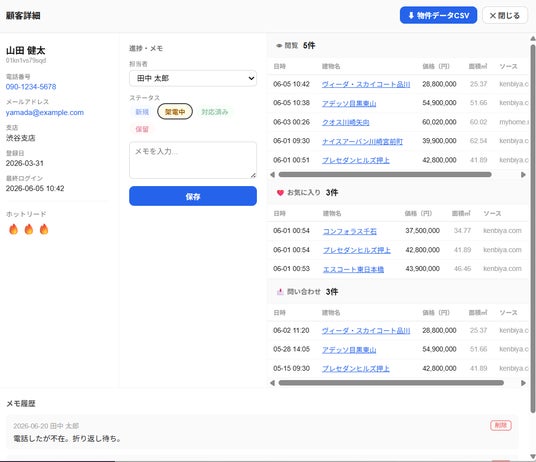Download the 物件データCSV file

tap(438, 15)
